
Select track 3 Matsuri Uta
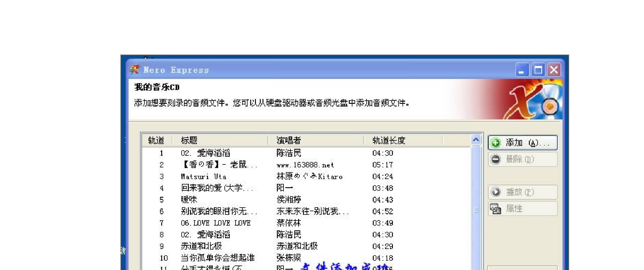pos(204,176)
